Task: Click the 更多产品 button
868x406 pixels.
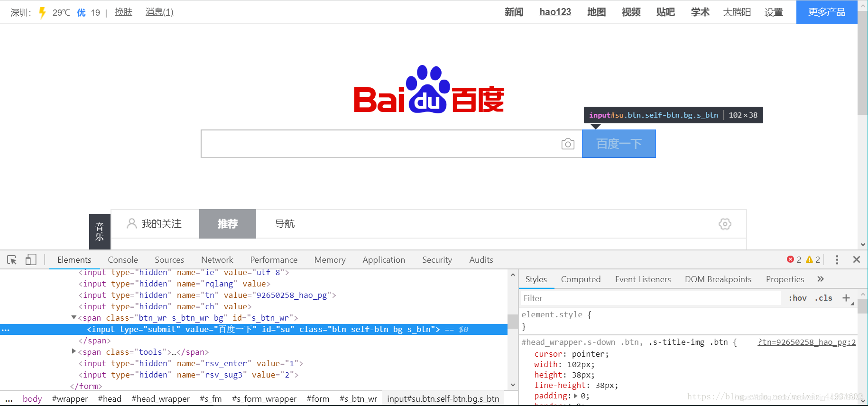Action: [827, 12]
